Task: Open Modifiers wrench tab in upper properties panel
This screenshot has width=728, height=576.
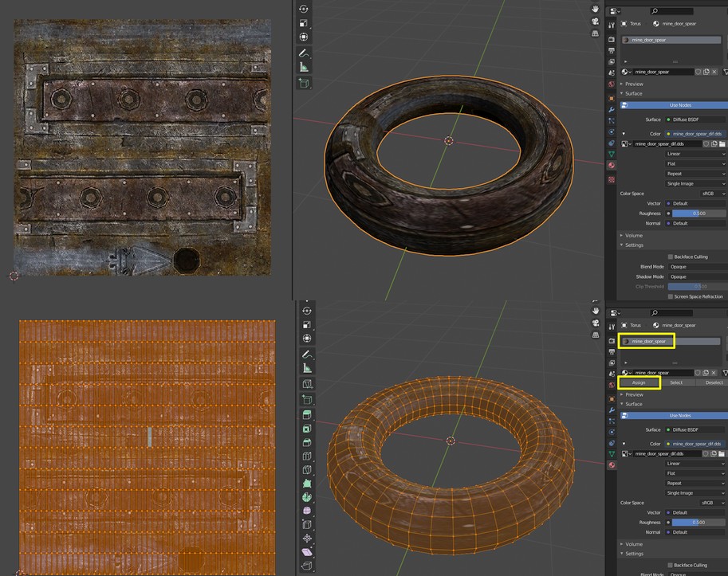Action: click(x=612, y=109)
